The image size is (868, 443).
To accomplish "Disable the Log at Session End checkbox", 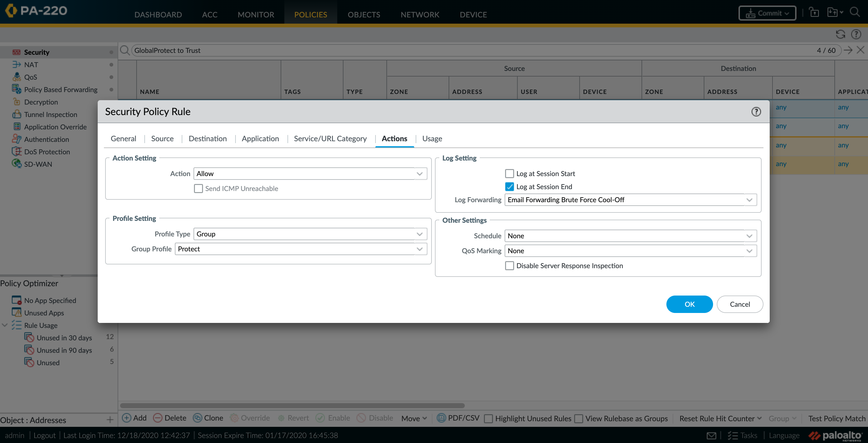I will 509,186.
